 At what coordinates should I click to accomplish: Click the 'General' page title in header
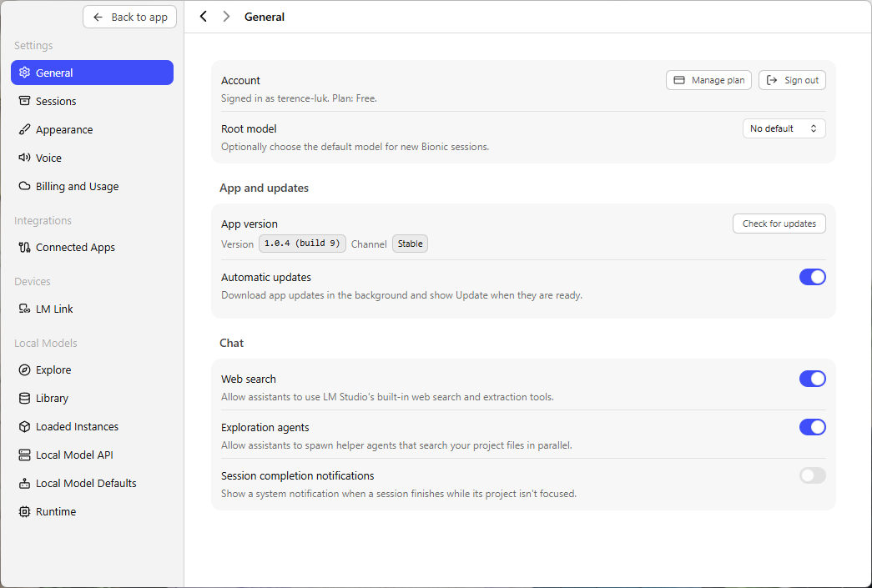pos(265,18)
